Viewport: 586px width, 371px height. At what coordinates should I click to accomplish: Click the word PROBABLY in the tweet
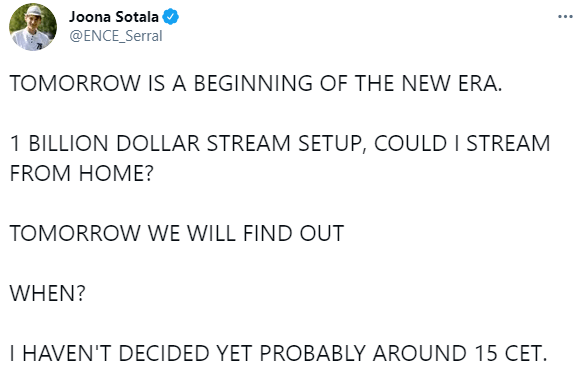pyautogui.click(x=312, y=353)
